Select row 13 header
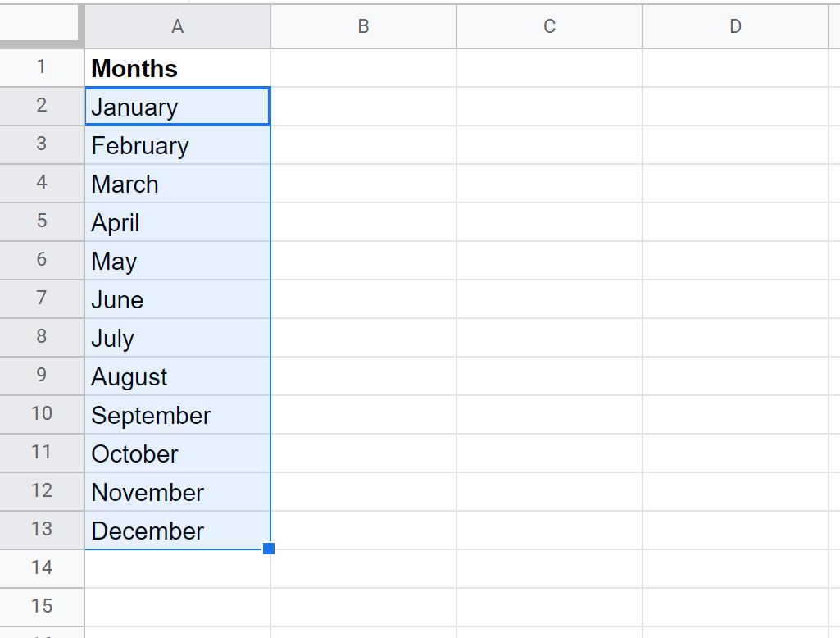This screenshot has width=840, height=638. coord(41,530)
